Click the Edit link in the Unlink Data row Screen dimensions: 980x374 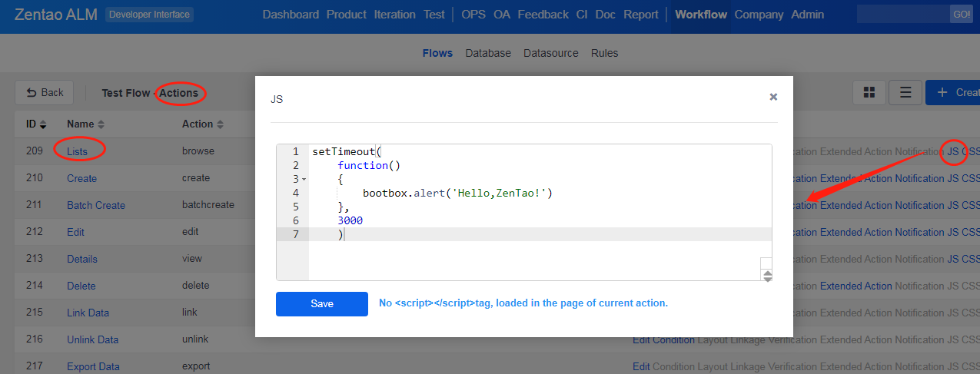(641, 339)
